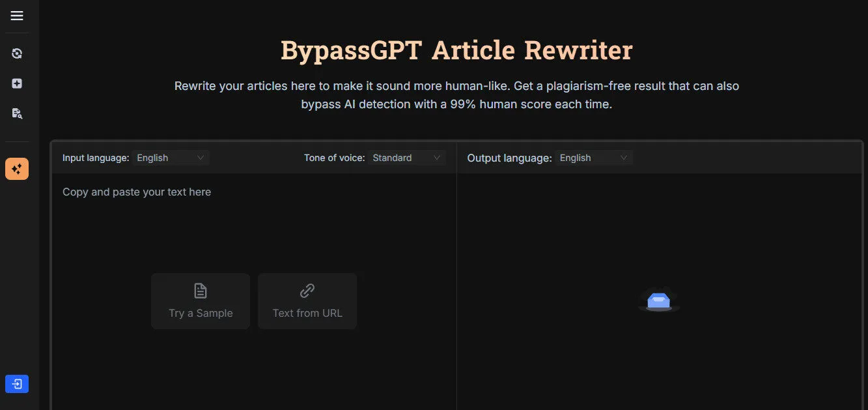Viewport: 868px width, 410px height.
Task: Click the BypassGPT Article Rewriter heading
Action: 456,50
